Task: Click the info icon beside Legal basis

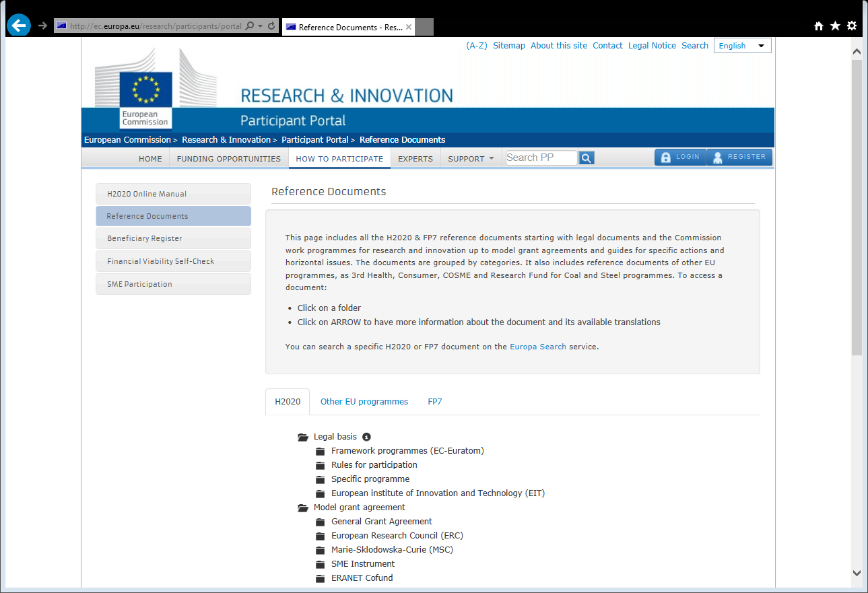Action: pyautogui.click(x=366, y=437)
